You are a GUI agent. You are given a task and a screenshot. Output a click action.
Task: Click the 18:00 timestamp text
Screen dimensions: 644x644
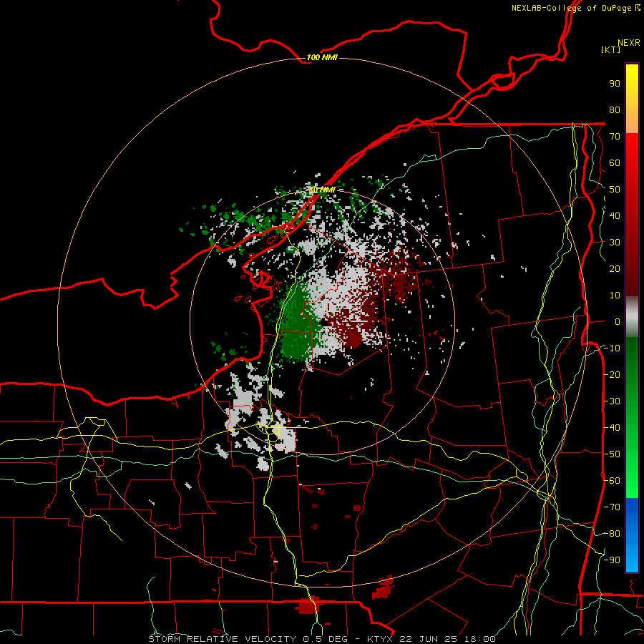coord(481,639)
